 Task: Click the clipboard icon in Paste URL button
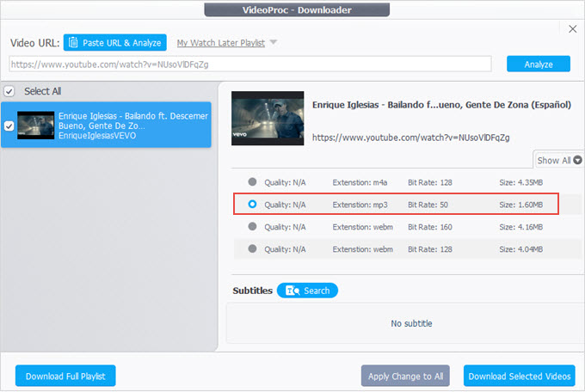[73, 42]
